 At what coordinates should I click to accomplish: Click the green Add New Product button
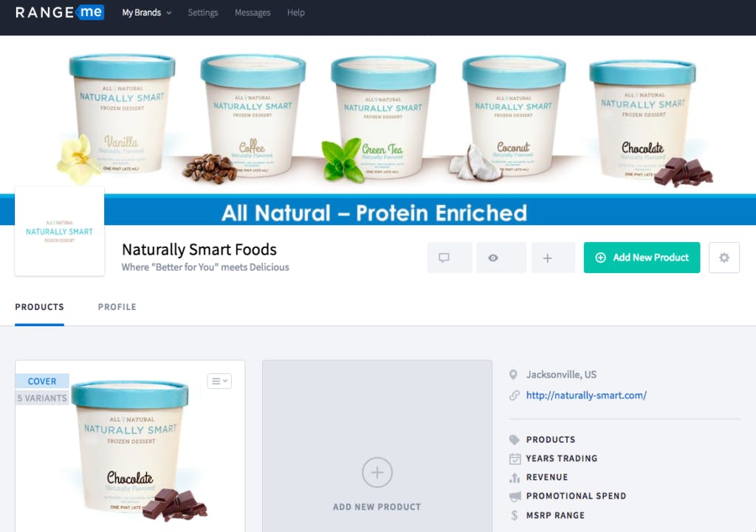pos(642,258)
